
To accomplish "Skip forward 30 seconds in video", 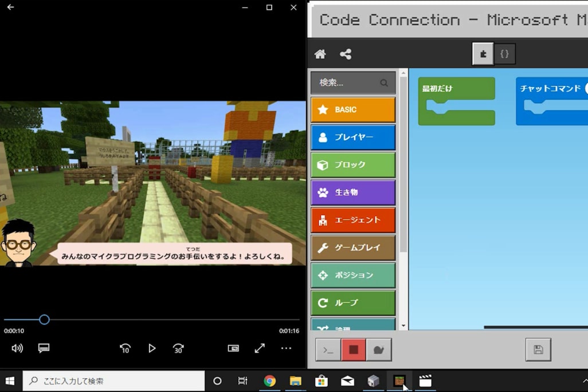I will (x=178, y=348).
